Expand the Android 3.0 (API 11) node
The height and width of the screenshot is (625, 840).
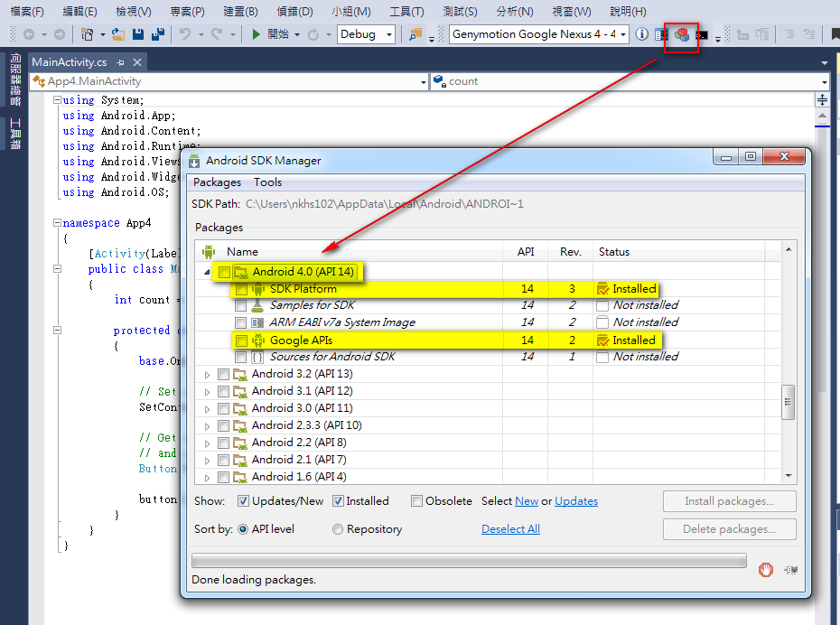[x=208, y=408]
